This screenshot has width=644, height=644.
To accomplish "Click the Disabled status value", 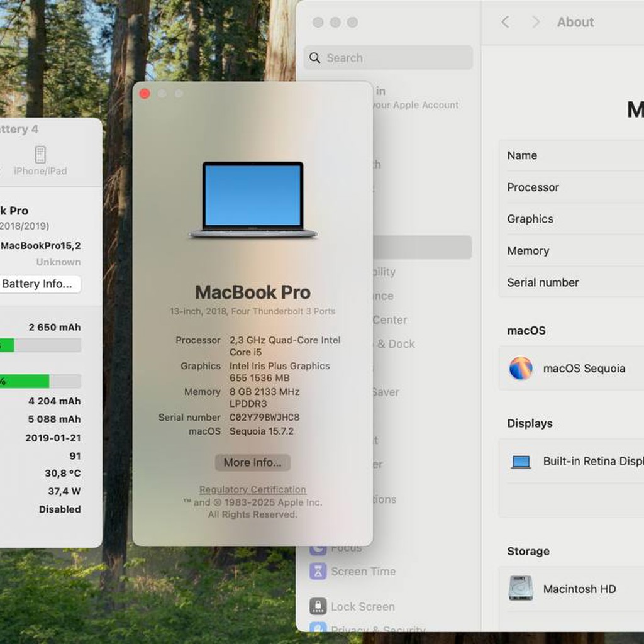I will [60, 509].
